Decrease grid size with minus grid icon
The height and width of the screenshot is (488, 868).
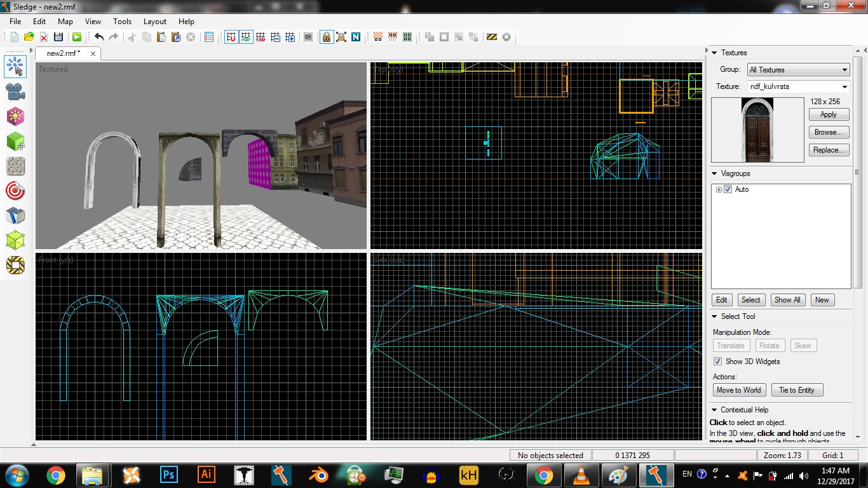tap(275, 37)
